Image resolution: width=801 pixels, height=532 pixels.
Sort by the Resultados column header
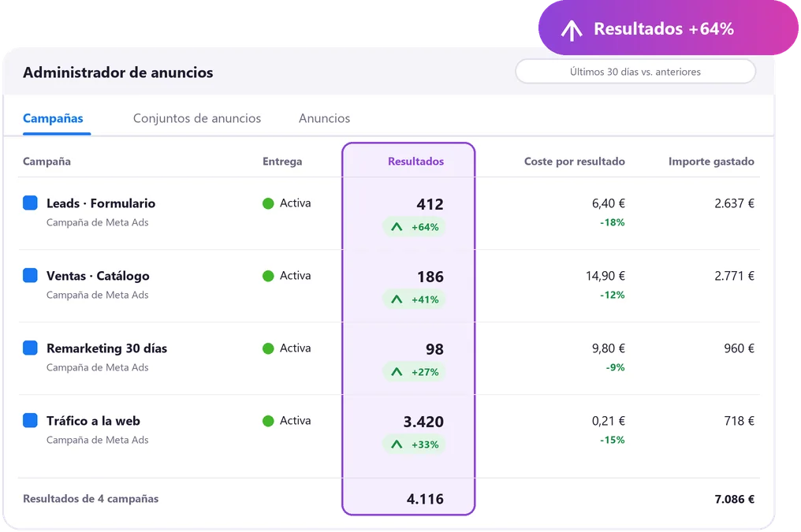[x=415, y=162]
